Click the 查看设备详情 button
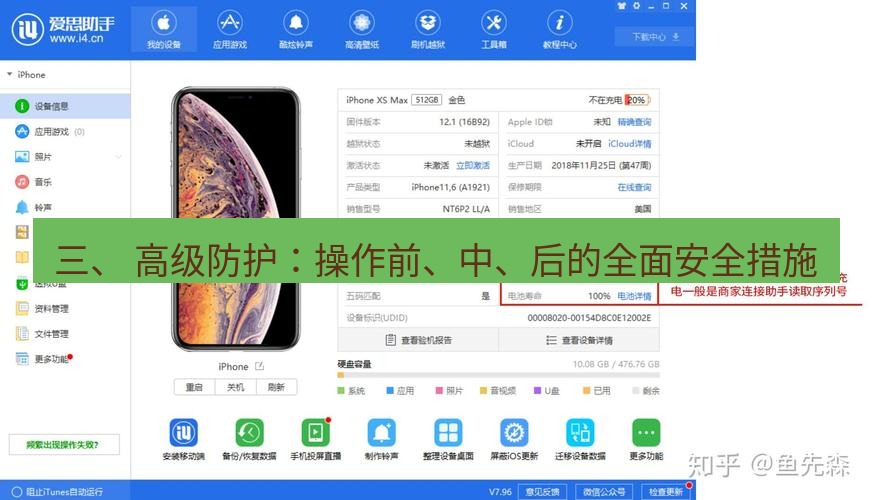This screenshot has height=500, width=872. tap(579, 340)
